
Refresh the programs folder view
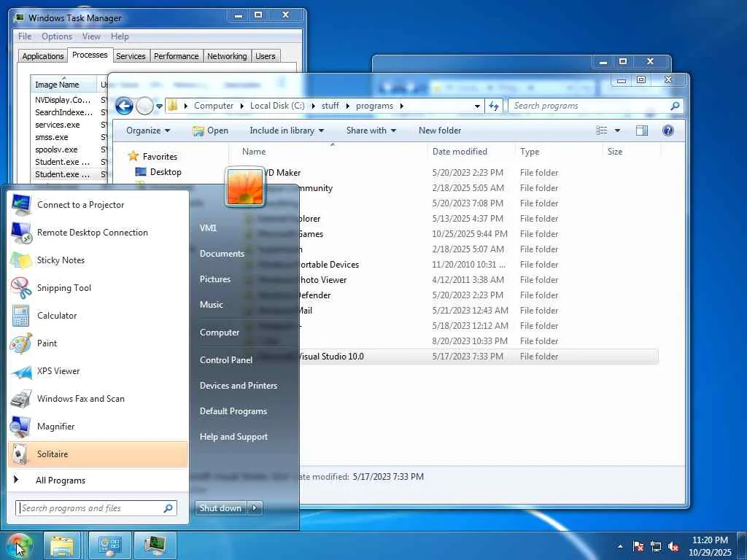tap(494, 106)
